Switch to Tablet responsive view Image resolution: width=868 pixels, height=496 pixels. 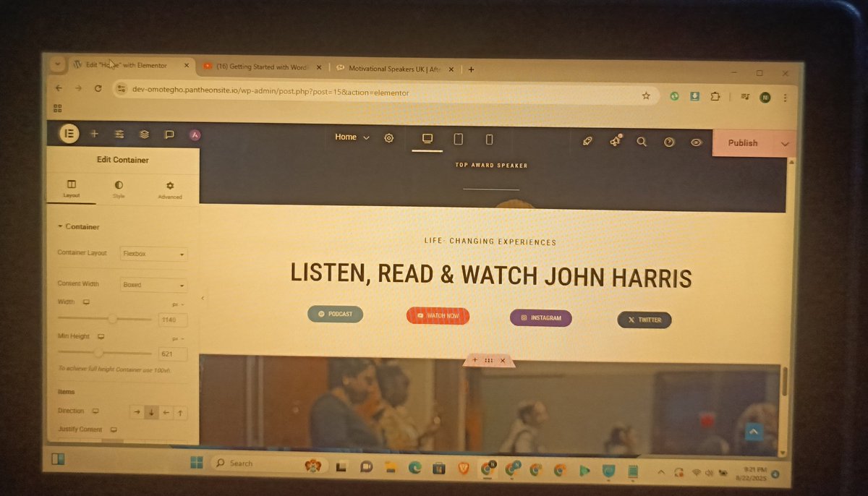(458, 139)
